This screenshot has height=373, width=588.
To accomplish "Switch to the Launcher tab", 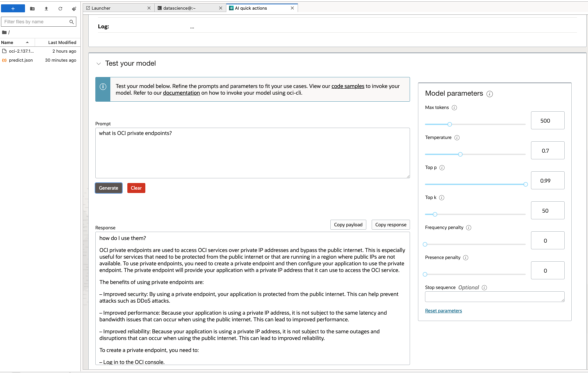I will (119, 8).
